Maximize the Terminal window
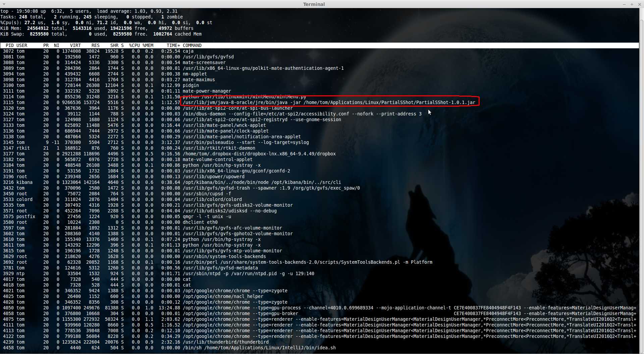This screenshot has width=644, height=354. pos(632,4)
